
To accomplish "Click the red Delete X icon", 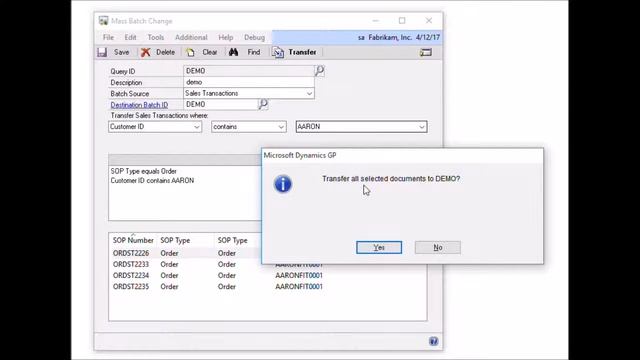I will click(x=145, y=52).
